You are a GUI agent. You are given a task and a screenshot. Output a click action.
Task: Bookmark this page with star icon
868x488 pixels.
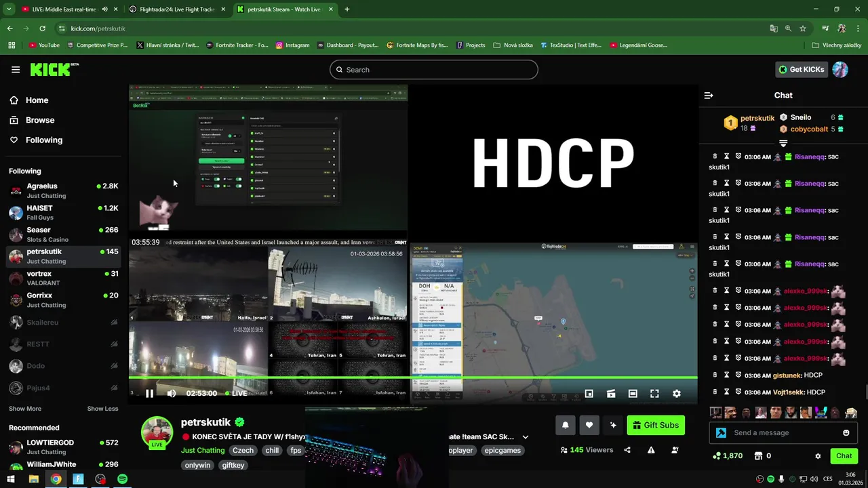point(803,28)
